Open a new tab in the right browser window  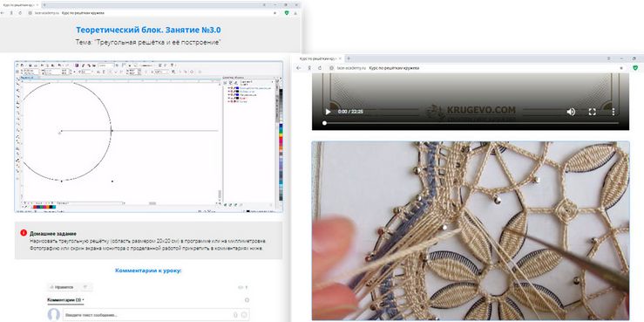pyautogui.click(x=349, y=58)
